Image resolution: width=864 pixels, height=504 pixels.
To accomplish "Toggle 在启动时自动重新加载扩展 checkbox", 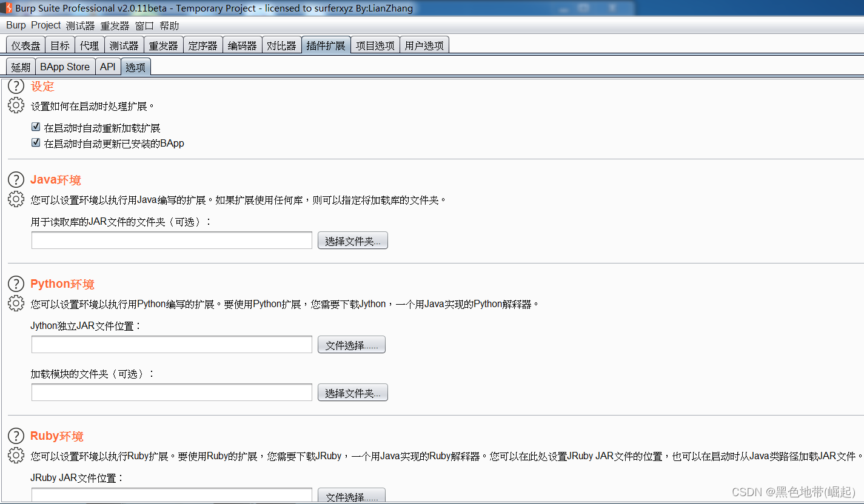I will (x=36, y=127).
